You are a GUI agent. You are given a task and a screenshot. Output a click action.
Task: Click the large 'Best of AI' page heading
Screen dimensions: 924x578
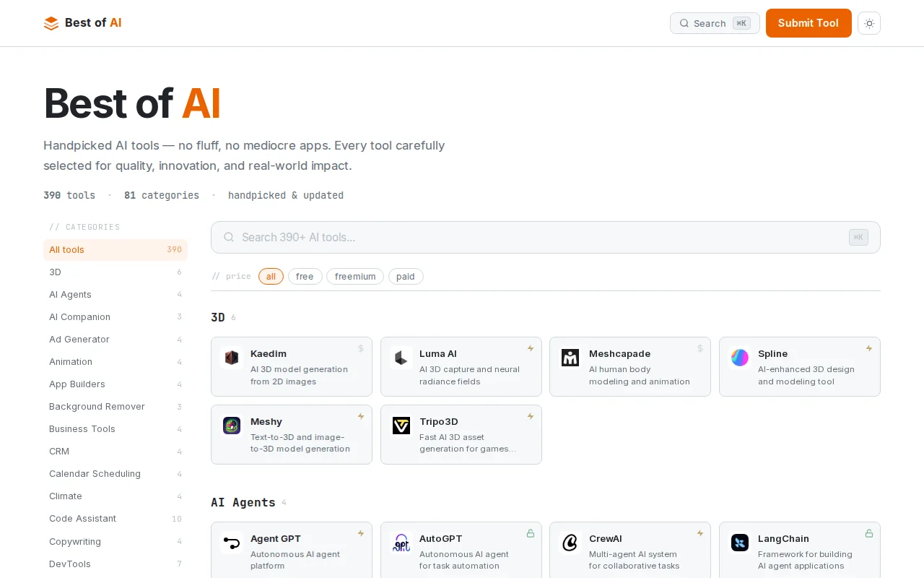click(x=132, y=103)
